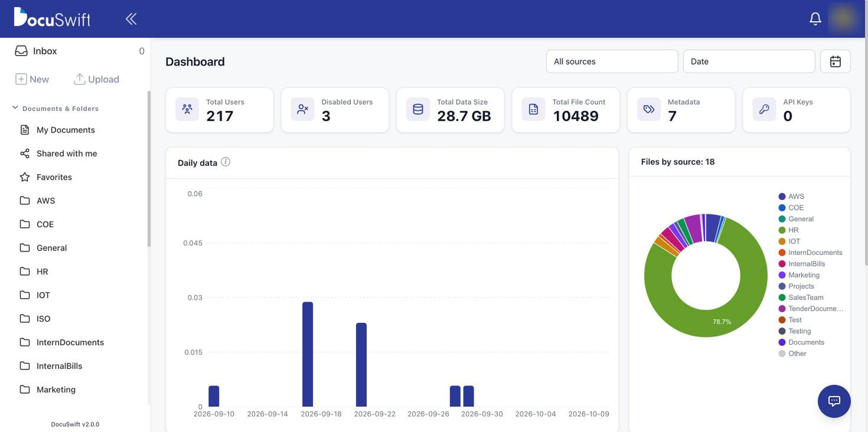Viewport: 868px width, 432px height.
Task: Click the COE folder icon
Action: (x=25, y=224)
